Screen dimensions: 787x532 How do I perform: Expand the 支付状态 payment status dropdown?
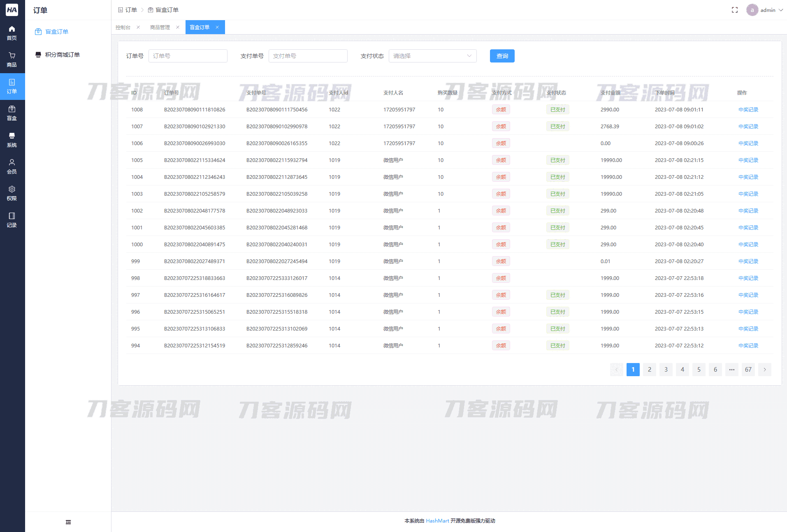[x=432, y=56]
